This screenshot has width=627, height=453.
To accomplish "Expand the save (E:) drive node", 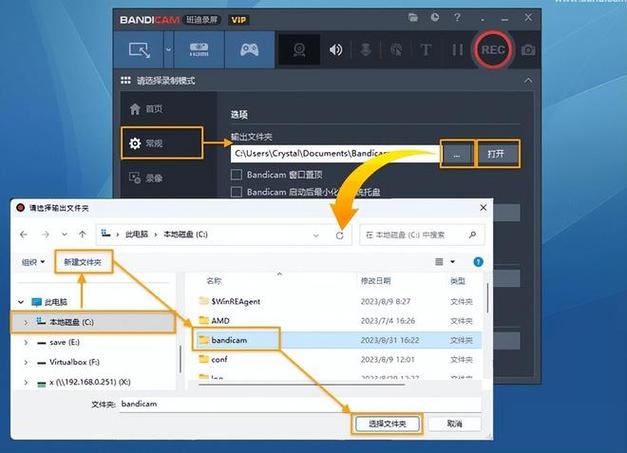I will pyautogui.click(x=26, y=343).
